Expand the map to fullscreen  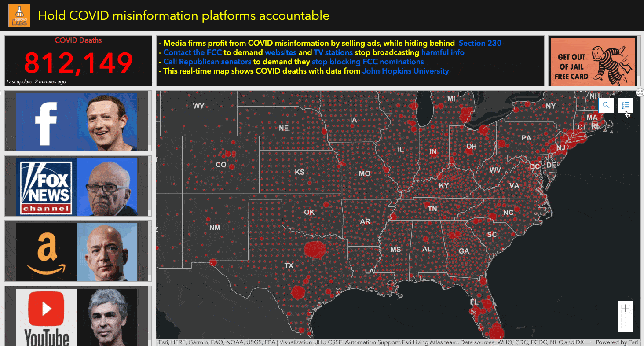[x=640, y=92]
